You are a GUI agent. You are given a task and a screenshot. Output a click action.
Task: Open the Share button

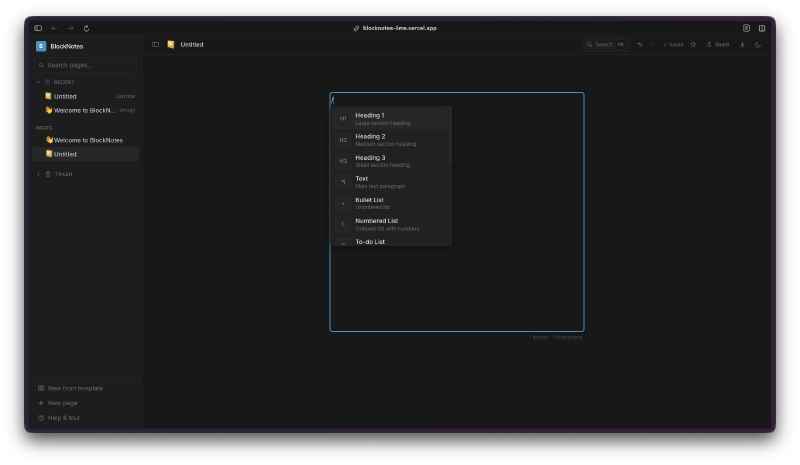point(718,44)
